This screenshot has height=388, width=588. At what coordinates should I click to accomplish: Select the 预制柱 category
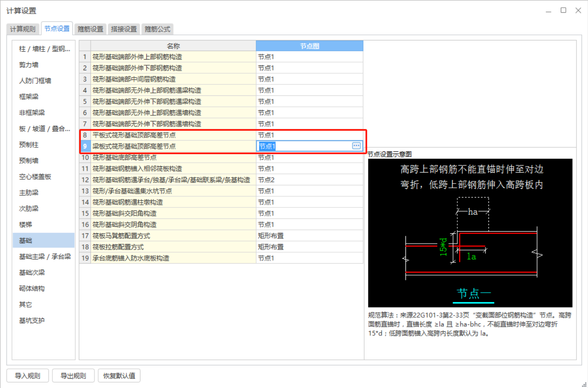[x=44, y=145]
